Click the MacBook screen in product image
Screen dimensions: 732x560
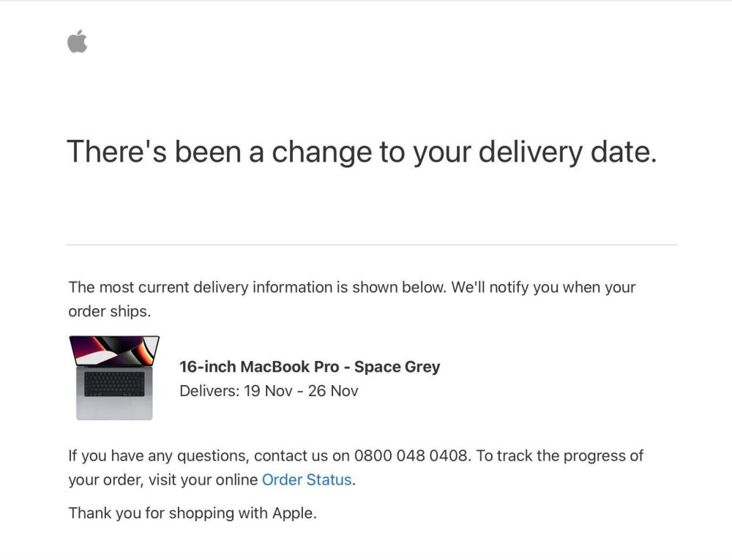pyautogui.click(x=114, y=351)
